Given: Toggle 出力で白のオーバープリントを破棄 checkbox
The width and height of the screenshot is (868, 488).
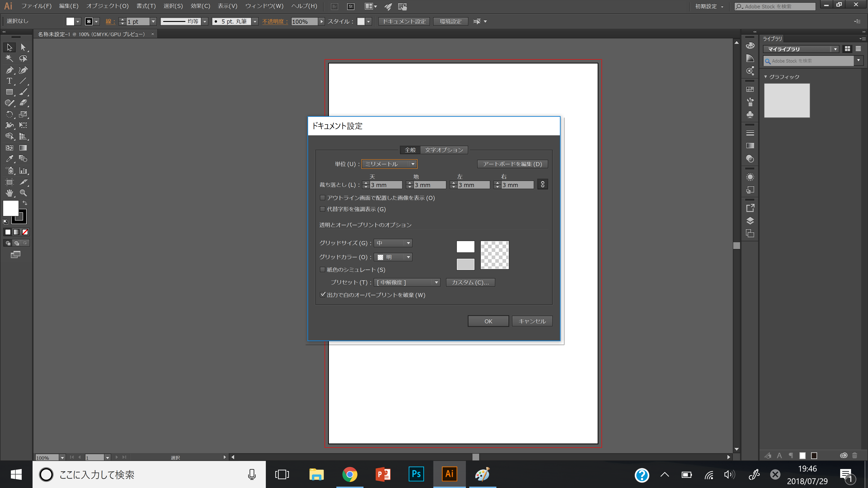Looking at the screenshot, I should [x=323, y=294].
